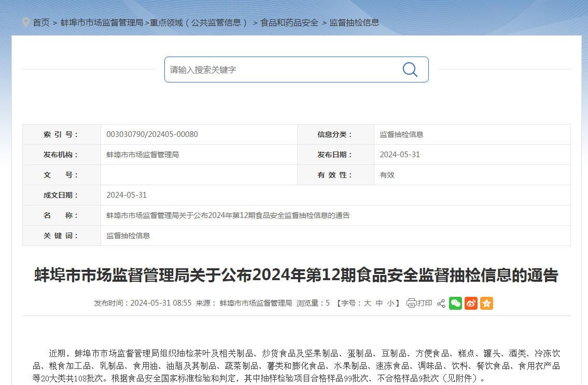
Task: Click index number 003030790/202405-00080
Action: pos(152,134)
